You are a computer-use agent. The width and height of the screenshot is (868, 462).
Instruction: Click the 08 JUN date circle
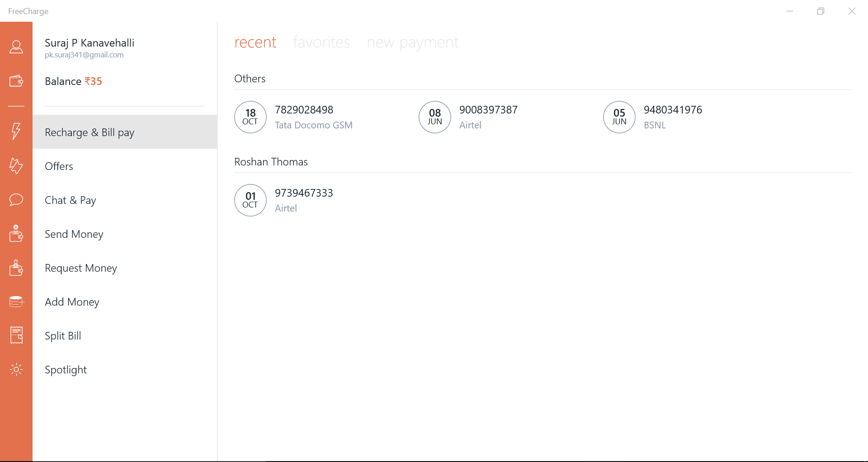pos(435,117)
